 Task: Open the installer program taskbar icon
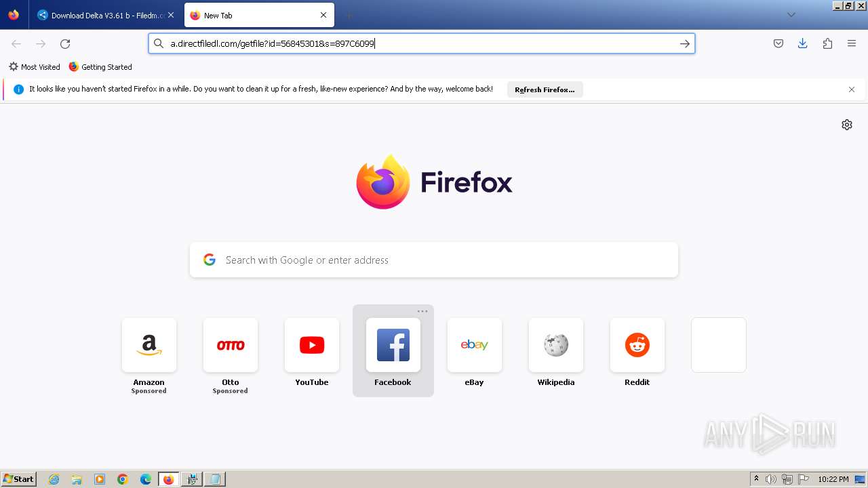192,479
